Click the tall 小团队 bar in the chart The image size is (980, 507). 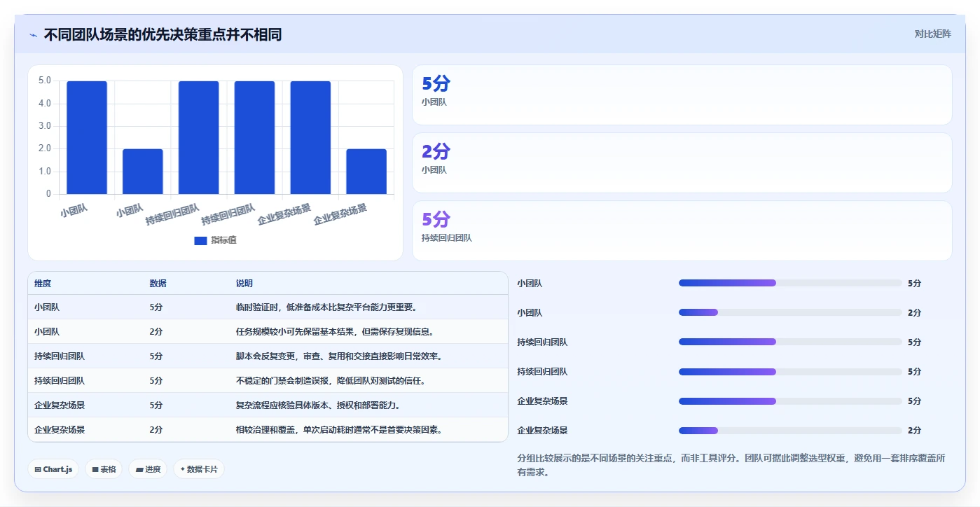pyautogui.click(x=87, y=137)
